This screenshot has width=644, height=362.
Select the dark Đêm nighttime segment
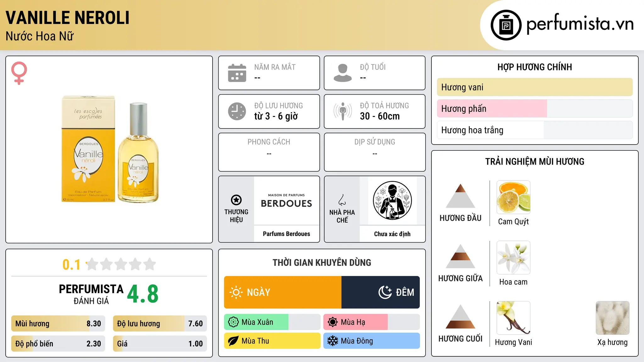click(x=380, y=292)
